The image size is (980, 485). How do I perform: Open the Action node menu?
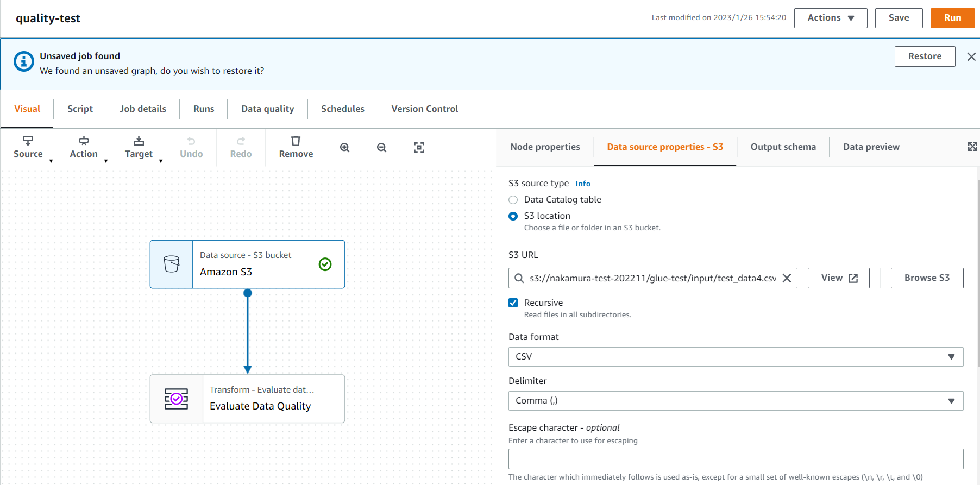pyautogui.click(x=84, y=147)
